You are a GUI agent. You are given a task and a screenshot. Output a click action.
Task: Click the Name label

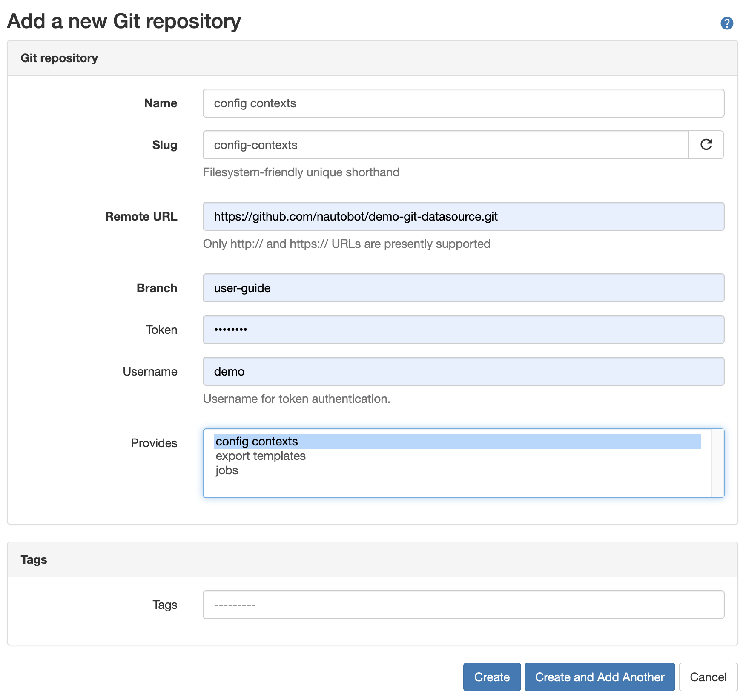(161, 103)
